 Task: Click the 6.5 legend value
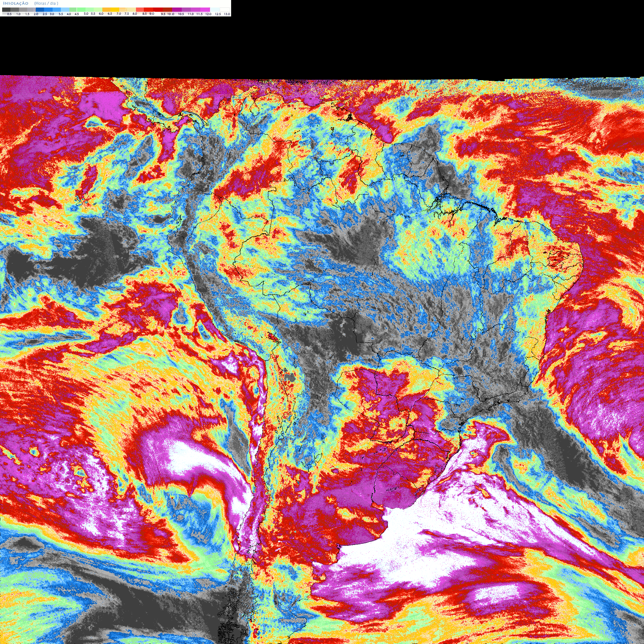pos(110,14)
